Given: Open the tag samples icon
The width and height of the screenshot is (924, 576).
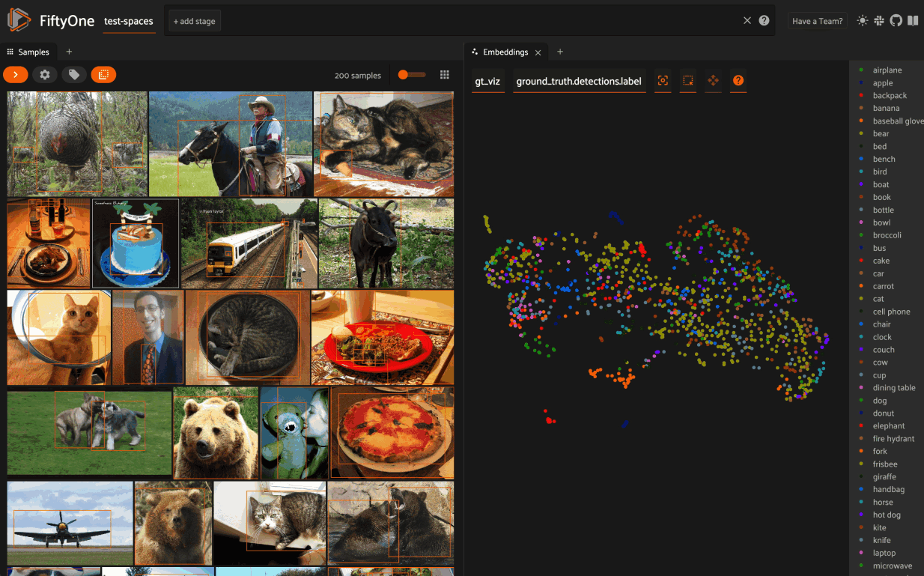Looking at the screenshot, I should point(73,74).
